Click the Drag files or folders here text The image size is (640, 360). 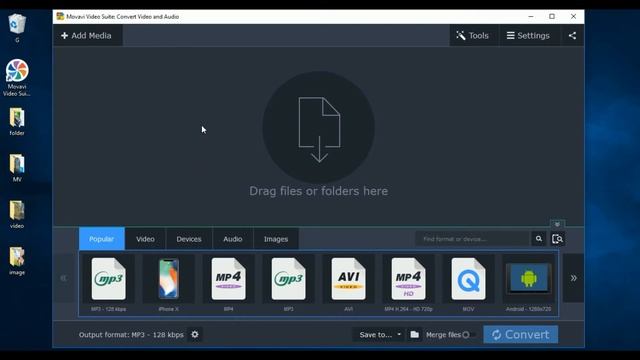[x=319, y=191]
